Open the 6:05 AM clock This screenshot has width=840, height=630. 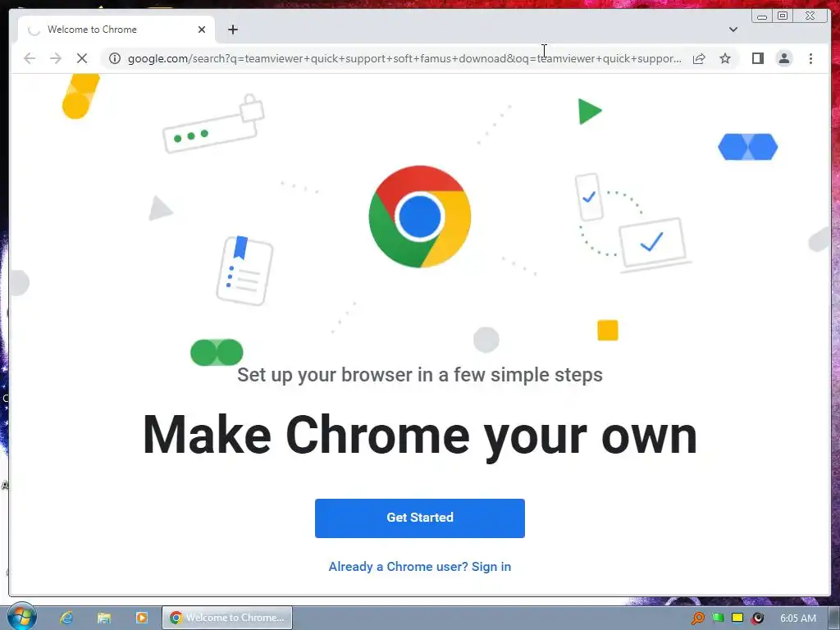[x=797, y=619]
